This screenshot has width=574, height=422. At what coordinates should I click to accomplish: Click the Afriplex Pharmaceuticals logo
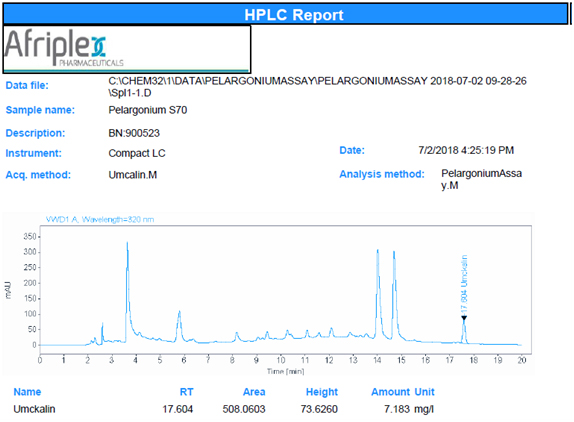tap(64, 48)
